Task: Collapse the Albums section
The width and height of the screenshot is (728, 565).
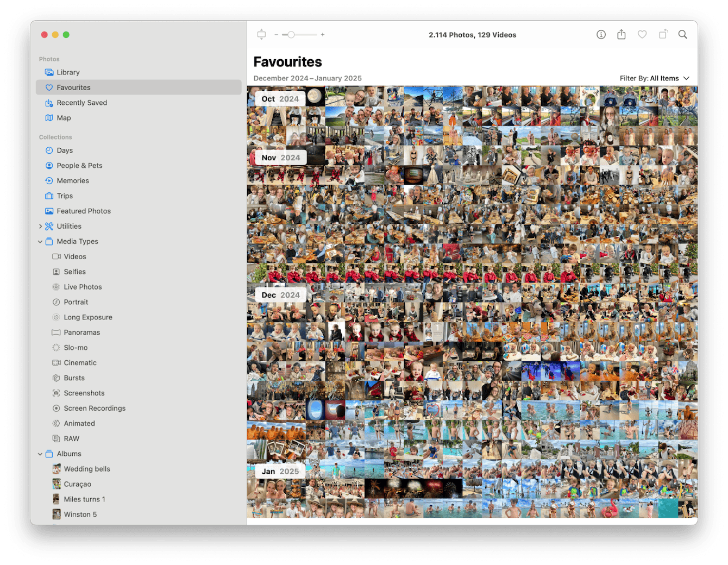Action: [x=40, y=454]
